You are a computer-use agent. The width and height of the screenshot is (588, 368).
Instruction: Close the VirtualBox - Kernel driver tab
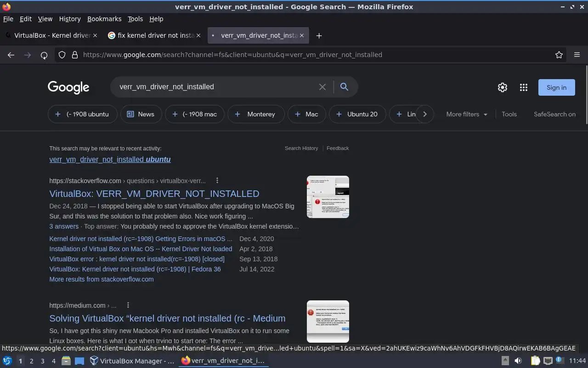click(95, 35)
